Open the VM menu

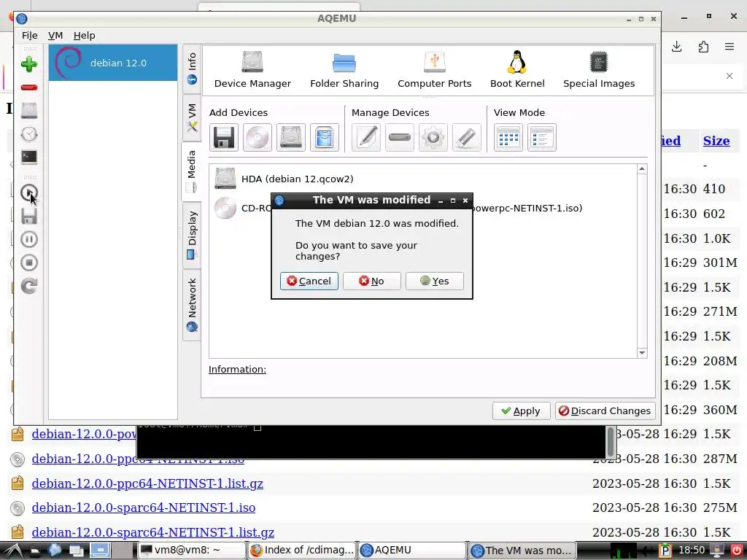[55, 35]
